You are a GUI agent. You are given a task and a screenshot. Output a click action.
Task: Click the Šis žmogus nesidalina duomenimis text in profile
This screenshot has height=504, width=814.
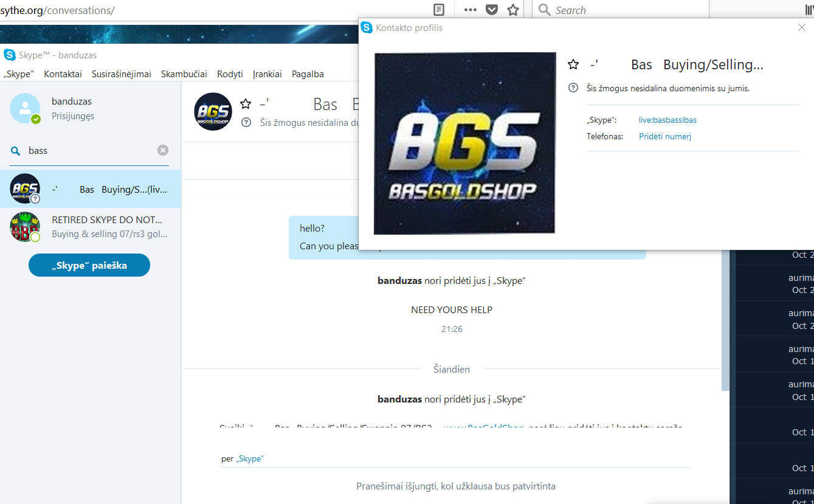(668, 88)
